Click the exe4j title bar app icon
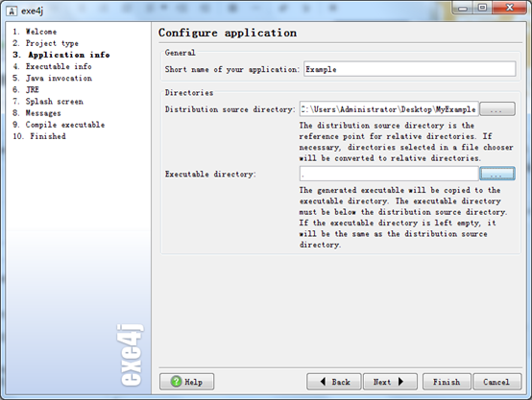This screenshot has height=400, width=532. tap(12, 11)
